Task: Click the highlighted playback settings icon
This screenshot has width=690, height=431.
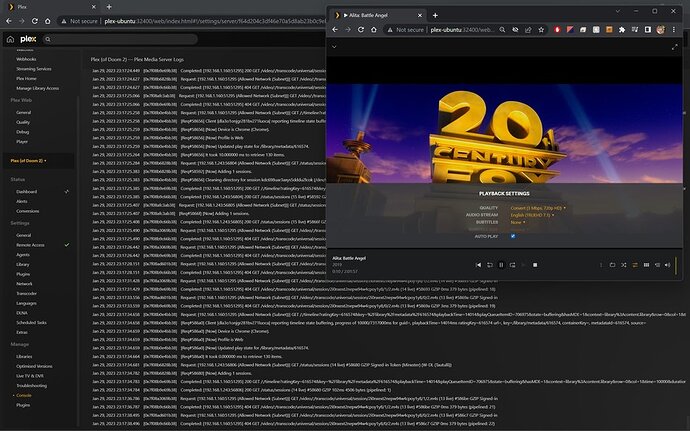Action: [x=635, y=265]
